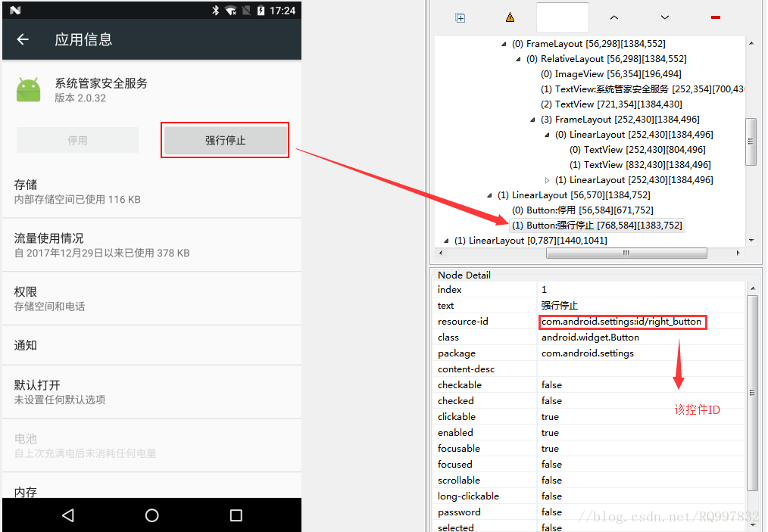Click the tree vertical scrollbar up arrow
This screenshot has width=768, height=532.
coord(751,44)
